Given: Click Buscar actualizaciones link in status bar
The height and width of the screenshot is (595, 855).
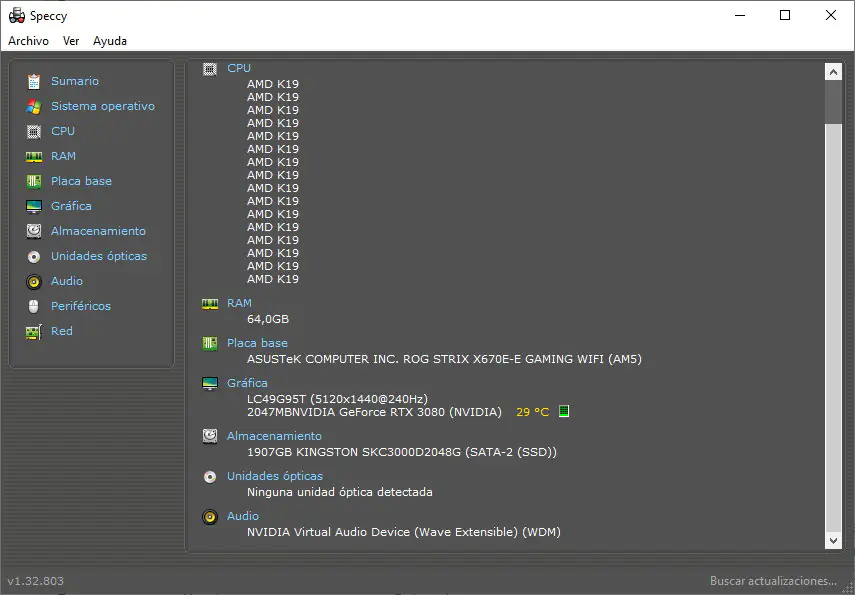Looking at the screenshot, I should tap(773, 581).
